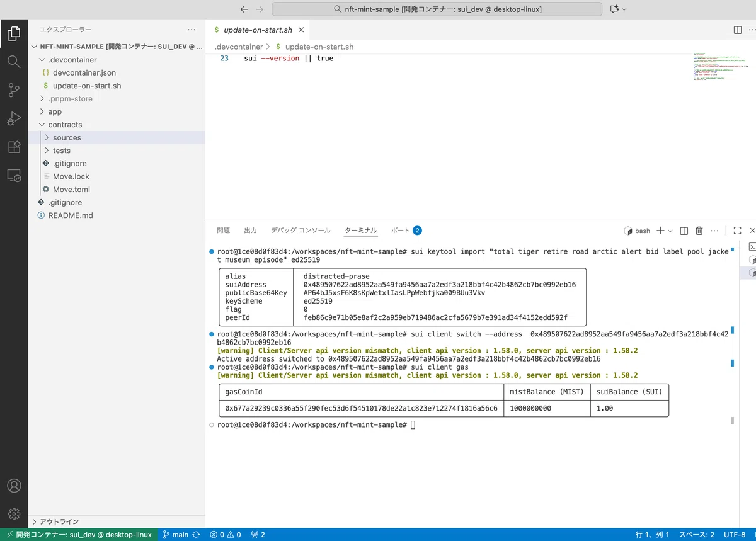The width and height of the screenshot is (756, 541).
Task: Open more actions in Explorer header
Action: tap(192, 30)
